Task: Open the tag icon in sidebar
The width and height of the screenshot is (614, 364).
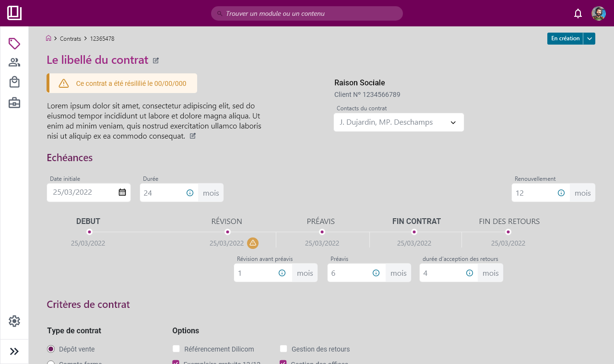Action: 14,44
